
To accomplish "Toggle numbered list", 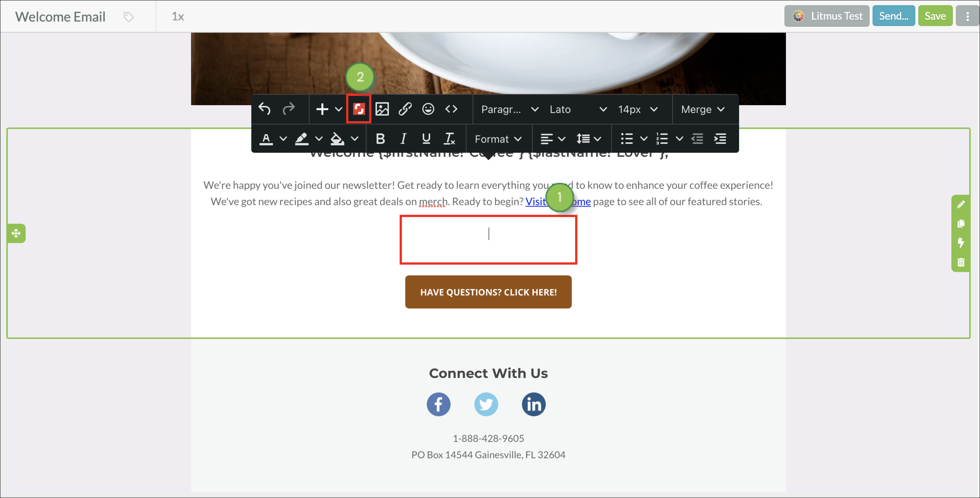I will (662, 139).
